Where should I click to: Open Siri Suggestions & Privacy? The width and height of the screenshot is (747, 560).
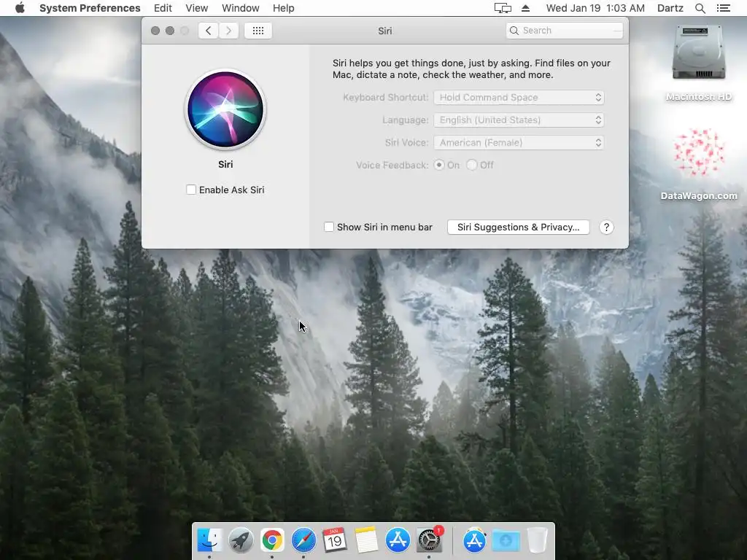[x=519, y=227]
